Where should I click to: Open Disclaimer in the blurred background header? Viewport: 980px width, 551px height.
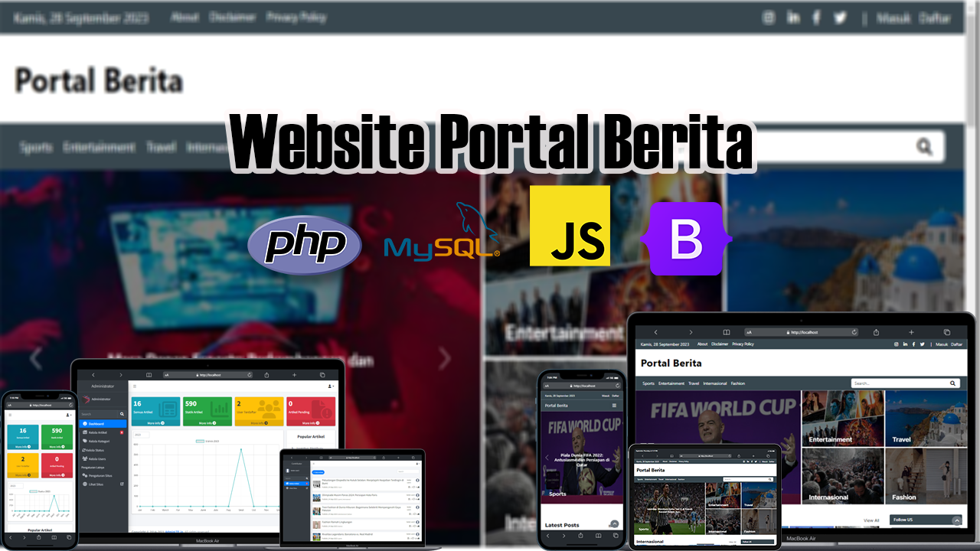coord(232,17)
